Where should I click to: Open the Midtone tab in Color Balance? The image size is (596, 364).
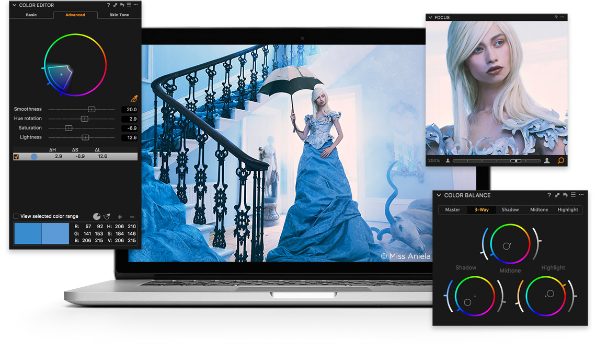539,209
